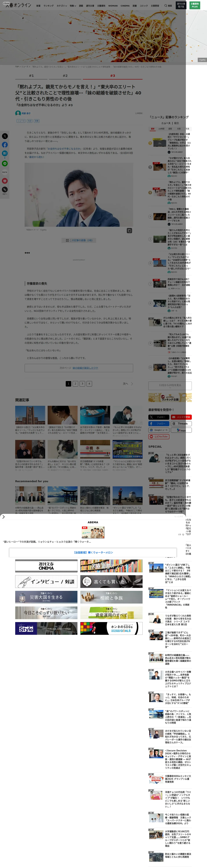The image size is (207, 868).
Task: Open the 連載 menu item
Action: click(x=81, y=6)
